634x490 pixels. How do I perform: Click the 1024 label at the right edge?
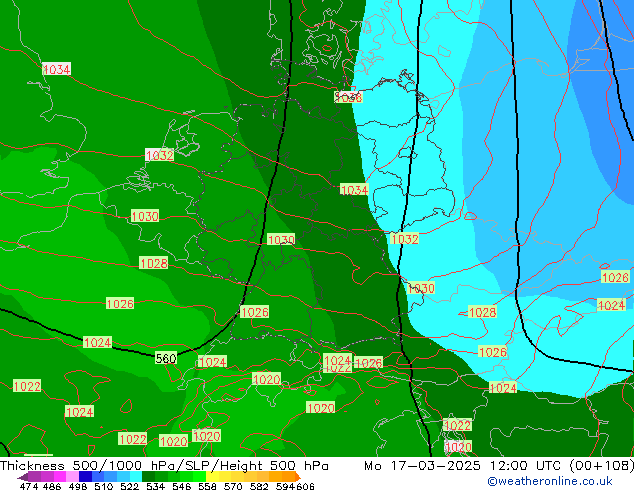pos(611,305)
